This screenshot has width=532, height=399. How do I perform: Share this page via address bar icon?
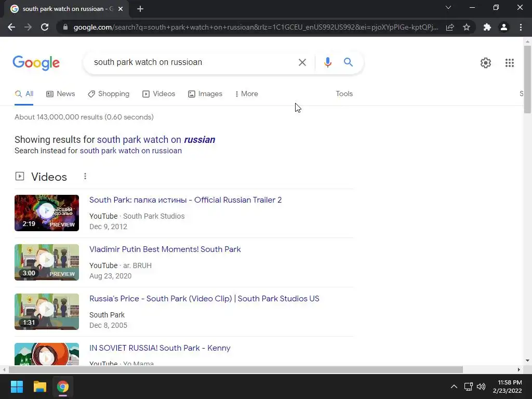pos(450,27)
